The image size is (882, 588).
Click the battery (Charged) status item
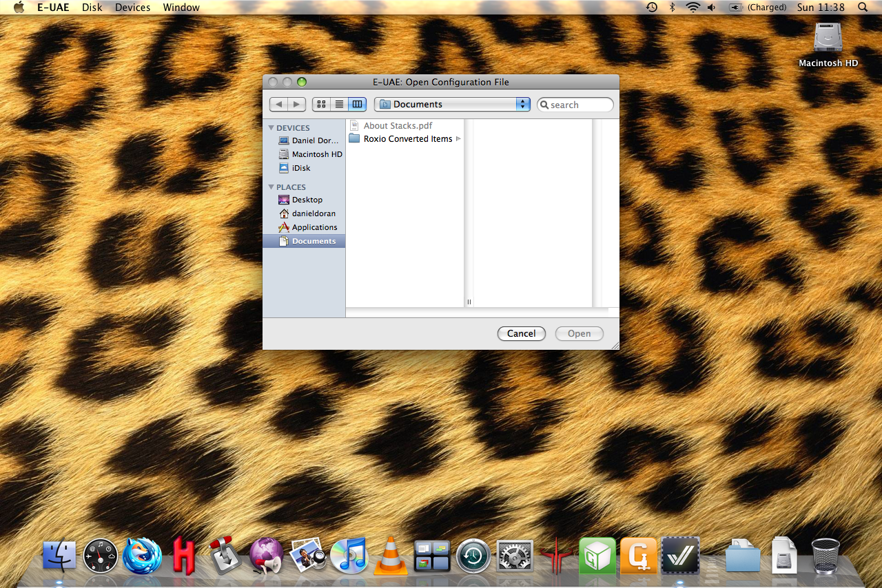coord(757,8)
